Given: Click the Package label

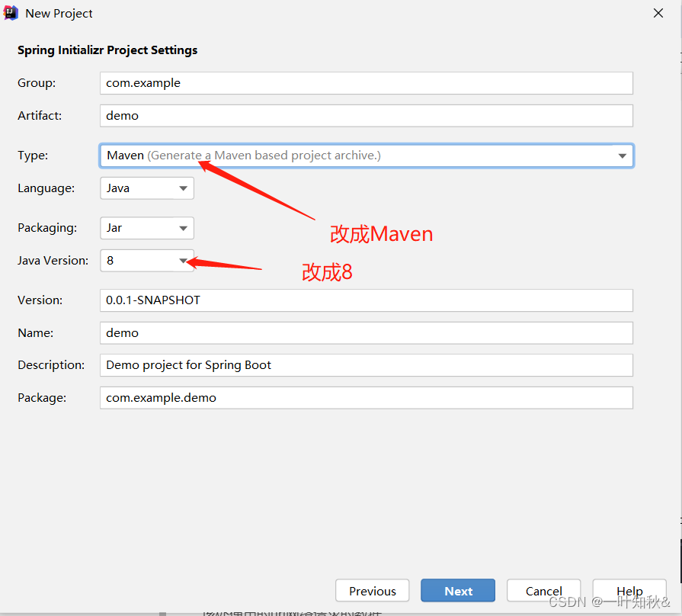Looking at the screenshot, I should [42, 398].
